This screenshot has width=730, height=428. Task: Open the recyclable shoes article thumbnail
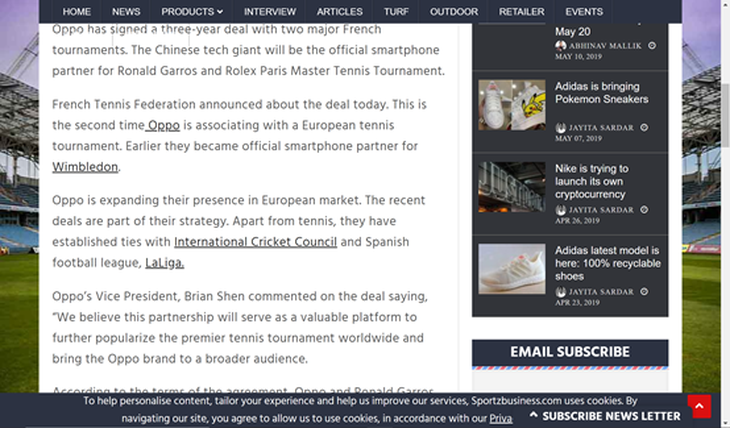pyautogui.click(x=512, y=269)
